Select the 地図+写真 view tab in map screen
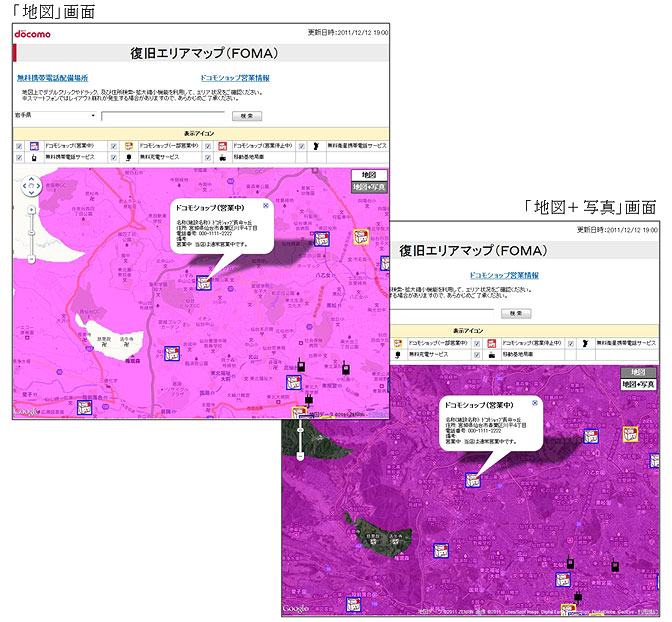Screen dimensions: 672x622 [369, 187]
